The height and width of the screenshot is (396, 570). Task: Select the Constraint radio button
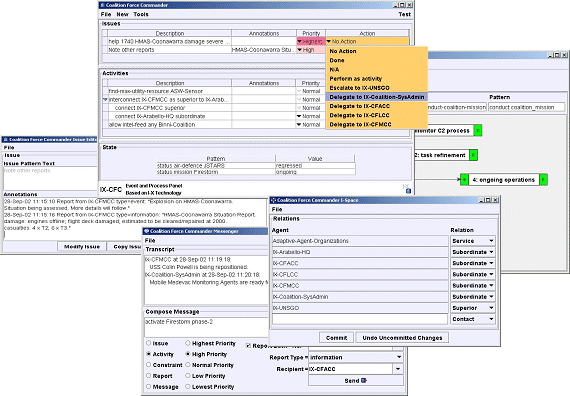(148, 365)
